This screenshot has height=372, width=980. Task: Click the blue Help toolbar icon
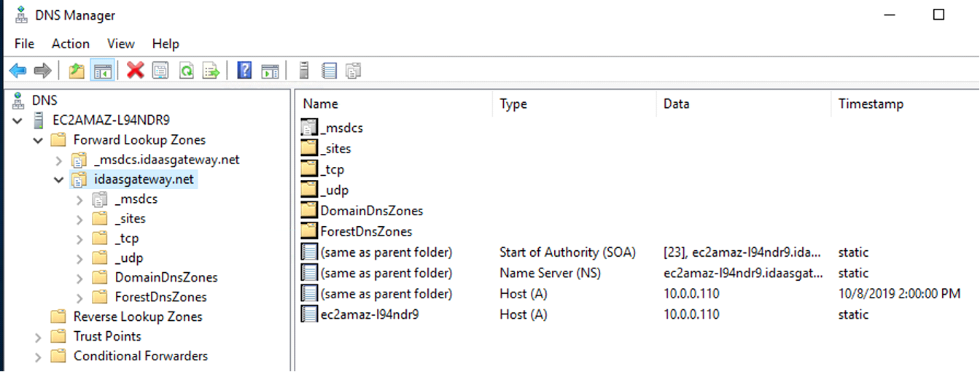(x=245, y=71)
